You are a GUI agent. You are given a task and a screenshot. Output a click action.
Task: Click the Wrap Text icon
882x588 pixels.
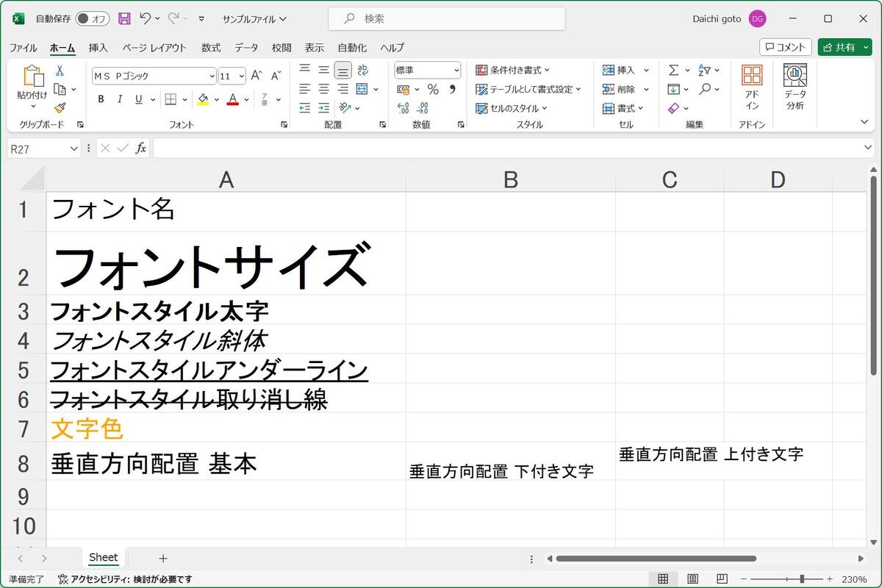(362, 70)
